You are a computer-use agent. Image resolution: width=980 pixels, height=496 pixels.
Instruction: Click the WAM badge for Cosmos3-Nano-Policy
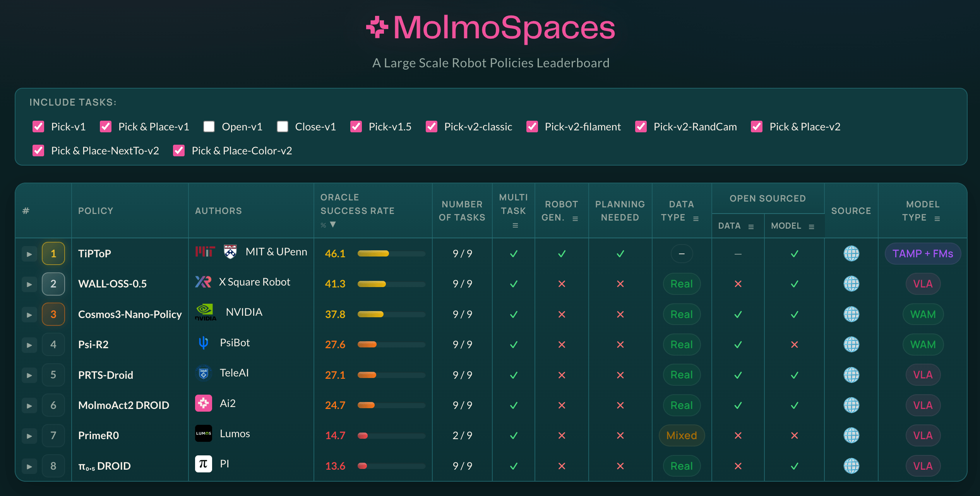[x=923, y=314]
